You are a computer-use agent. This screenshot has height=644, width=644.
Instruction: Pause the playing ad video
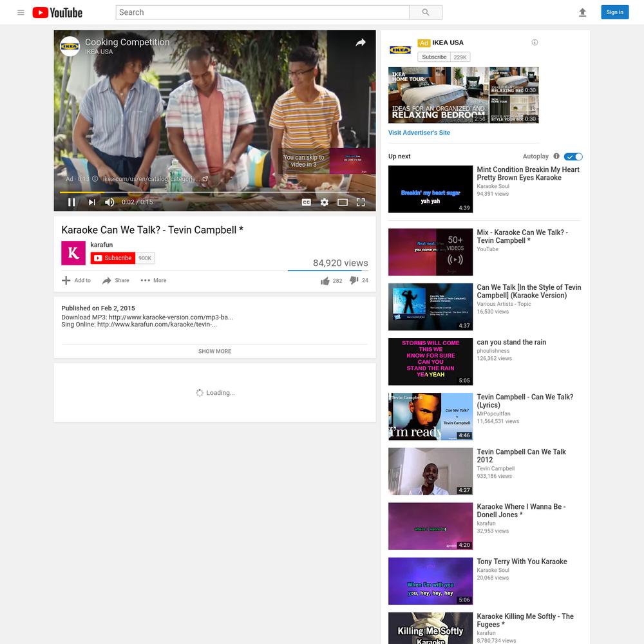click(x=71, y=202)
